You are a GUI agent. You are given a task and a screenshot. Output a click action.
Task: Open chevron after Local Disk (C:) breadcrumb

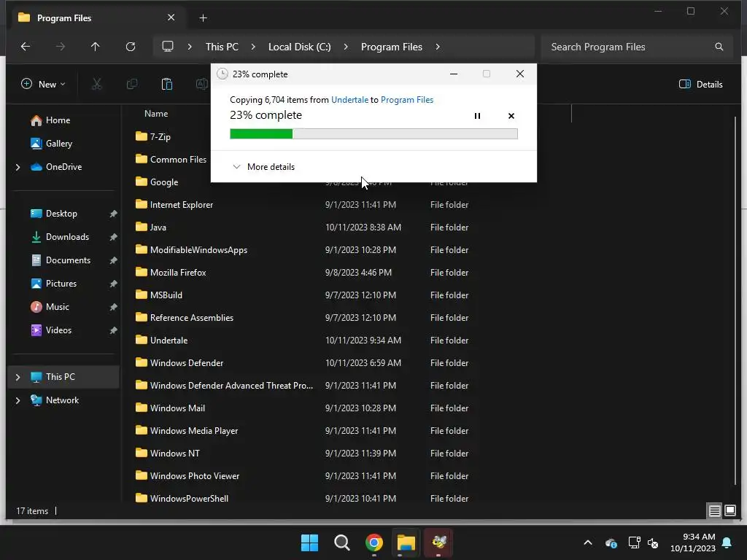[346, 47]
